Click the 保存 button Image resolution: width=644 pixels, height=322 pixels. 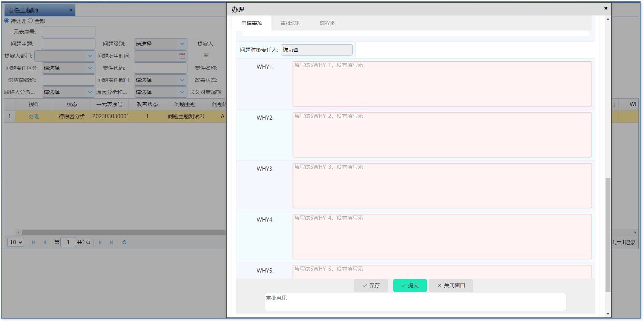click(371, 285)
